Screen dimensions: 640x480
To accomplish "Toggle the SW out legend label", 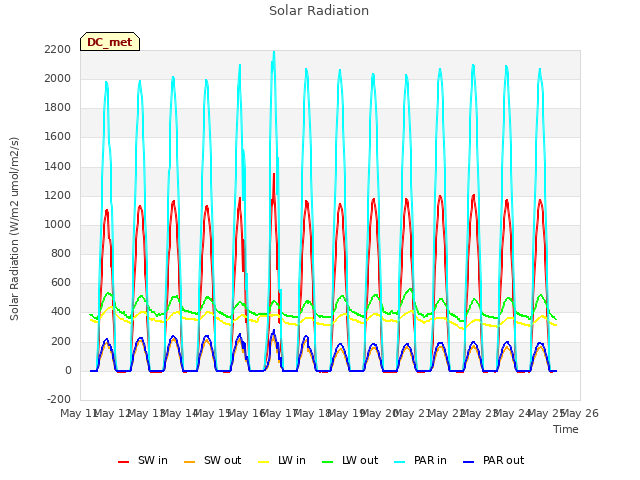I will (222, 460).
